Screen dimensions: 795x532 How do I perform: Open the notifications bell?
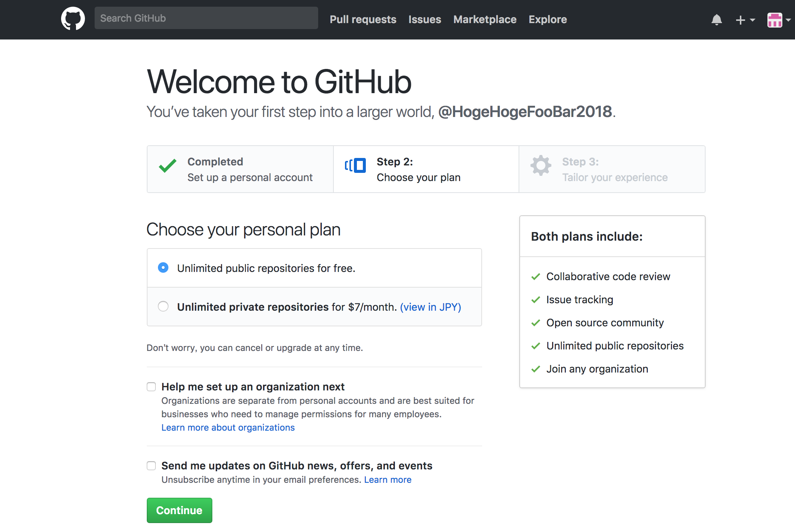[x=716, y=20]
